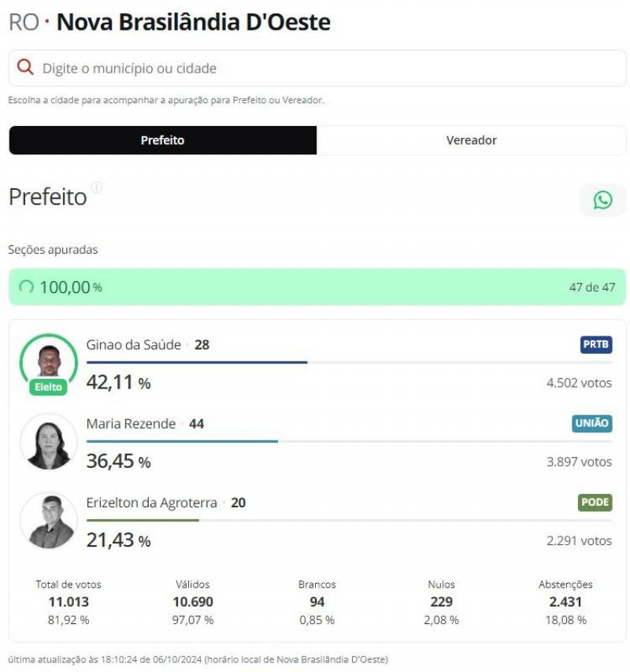Click Erizelton da Agroterra's candidate photo

tap(50, 519)
